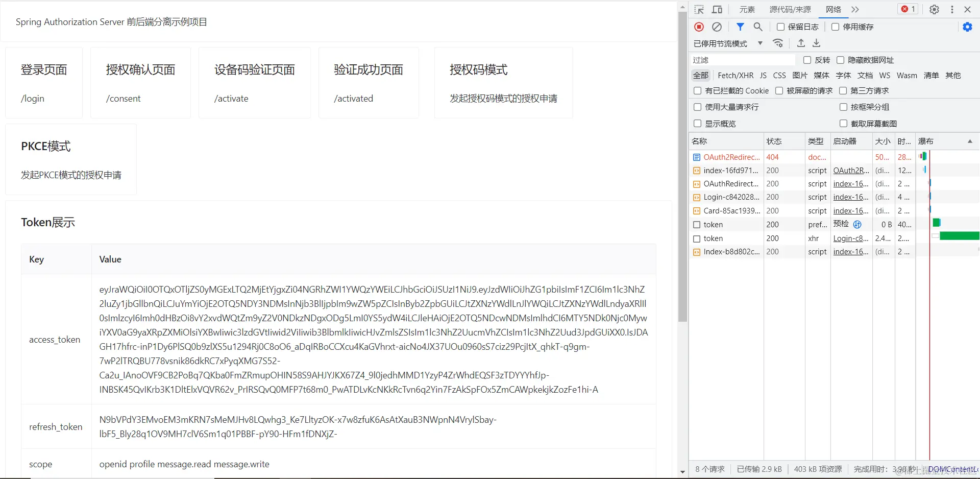Open the network search magnifier
This screenshot has width=980, height=479.
tap(758, 27)
